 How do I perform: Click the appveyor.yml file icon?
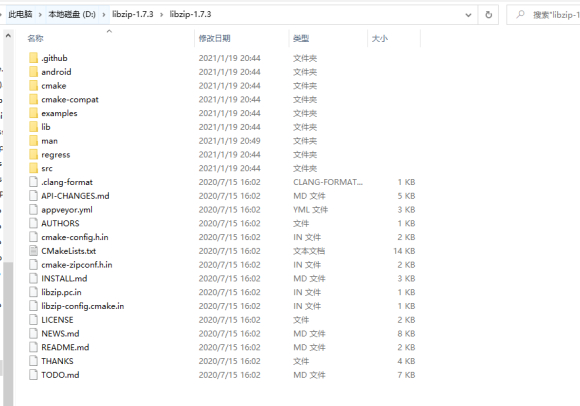click(33, 210)
